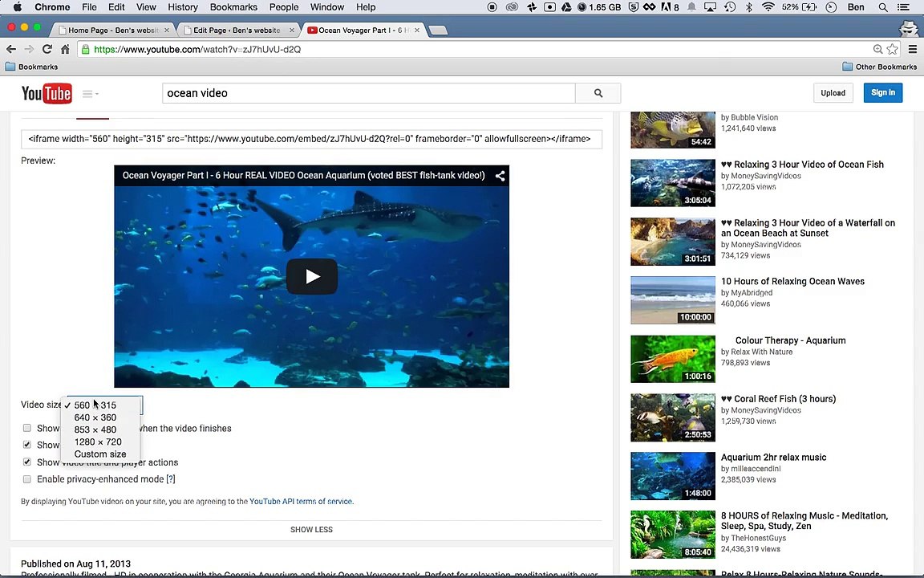The image size is (924, 578).
Task: Click the YouTube logo
Action: click(x=47, y=93)
